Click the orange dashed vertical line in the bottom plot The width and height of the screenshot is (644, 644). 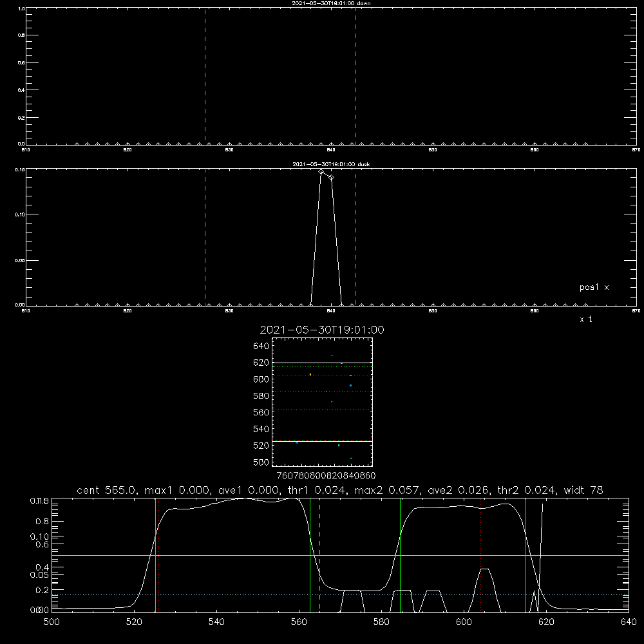319,555
